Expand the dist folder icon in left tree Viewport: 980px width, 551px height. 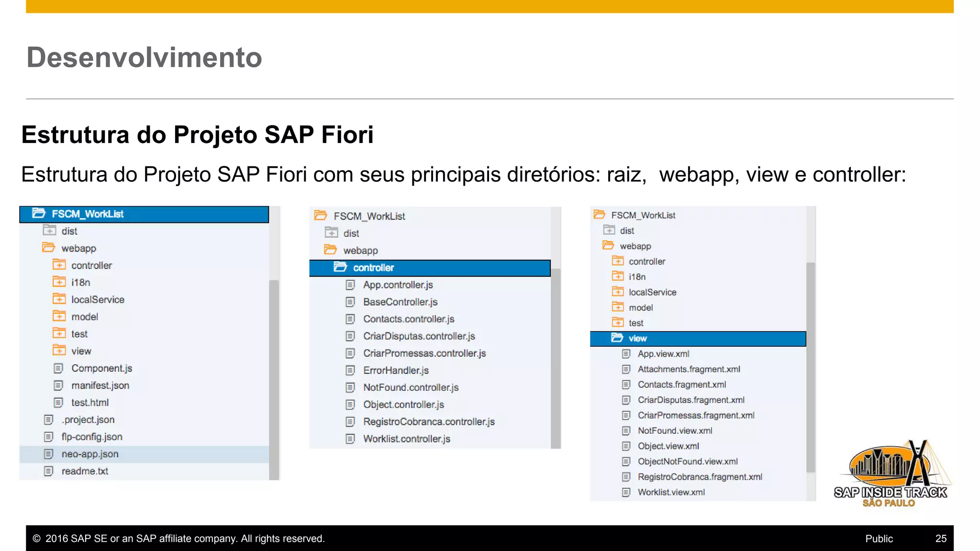[x=49, y=231]
